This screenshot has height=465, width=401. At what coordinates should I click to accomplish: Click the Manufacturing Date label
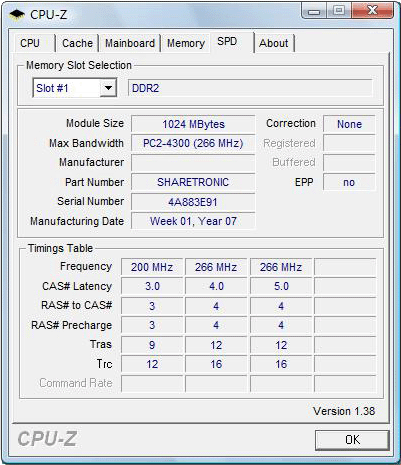77,221
